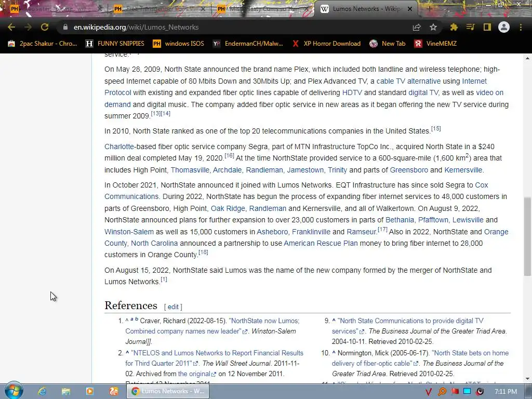Open the 2pac Shakur bookmark

point(43,44)
